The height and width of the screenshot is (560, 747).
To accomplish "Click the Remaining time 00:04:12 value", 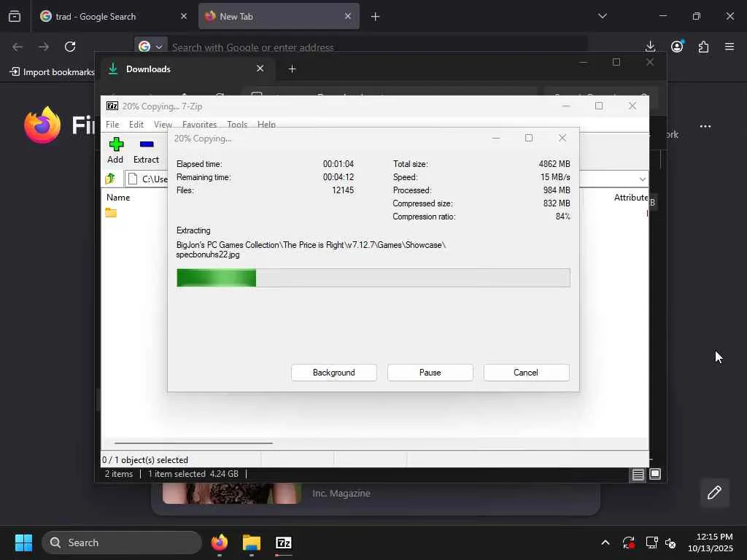I will (x=338, y=177).
